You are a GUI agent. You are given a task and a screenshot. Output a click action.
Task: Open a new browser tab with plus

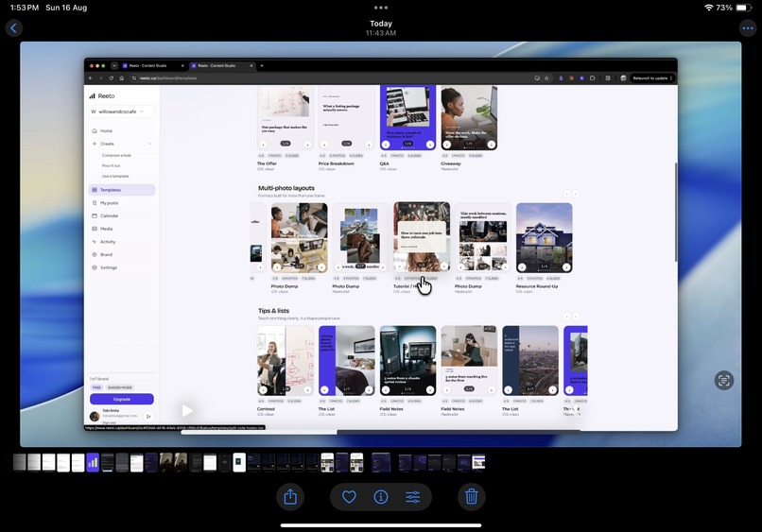point(262,65)
